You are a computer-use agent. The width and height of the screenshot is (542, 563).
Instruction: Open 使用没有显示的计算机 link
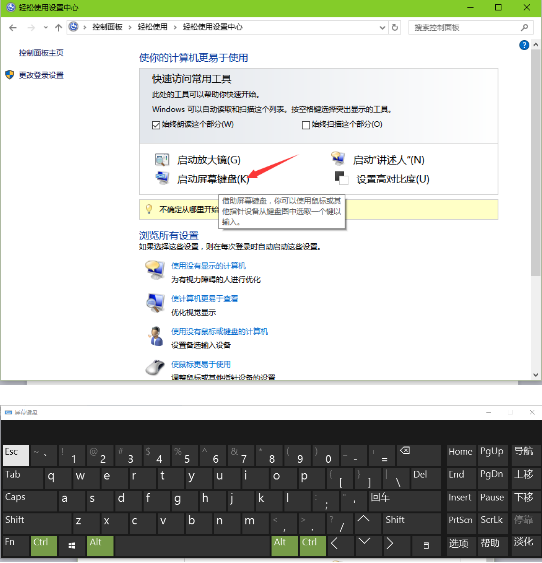click(x=209, y=266)
